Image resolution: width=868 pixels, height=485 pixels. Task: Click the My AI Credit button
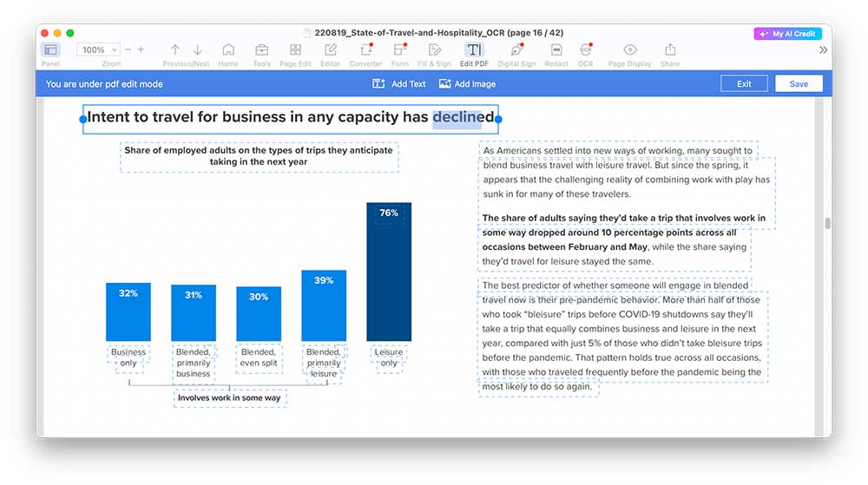click(787, 34)
